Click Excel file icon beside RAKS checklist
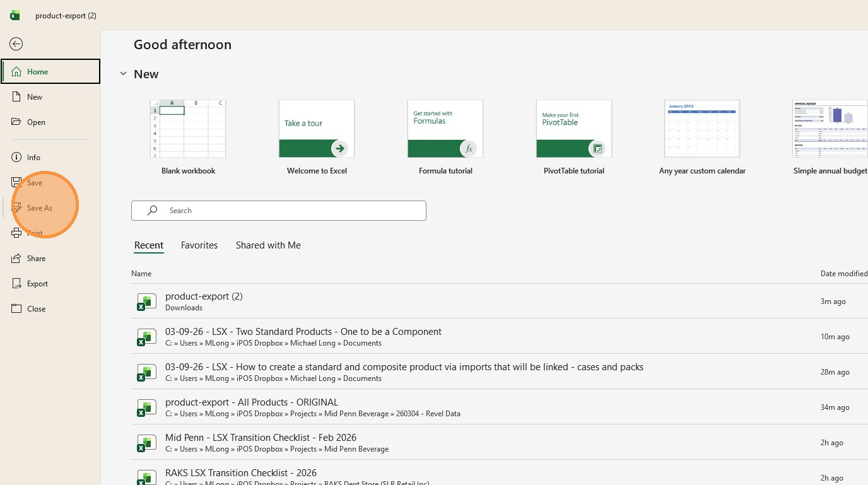Image resolution: width=868 pixels, height=485 pixels. pos(146,477)
